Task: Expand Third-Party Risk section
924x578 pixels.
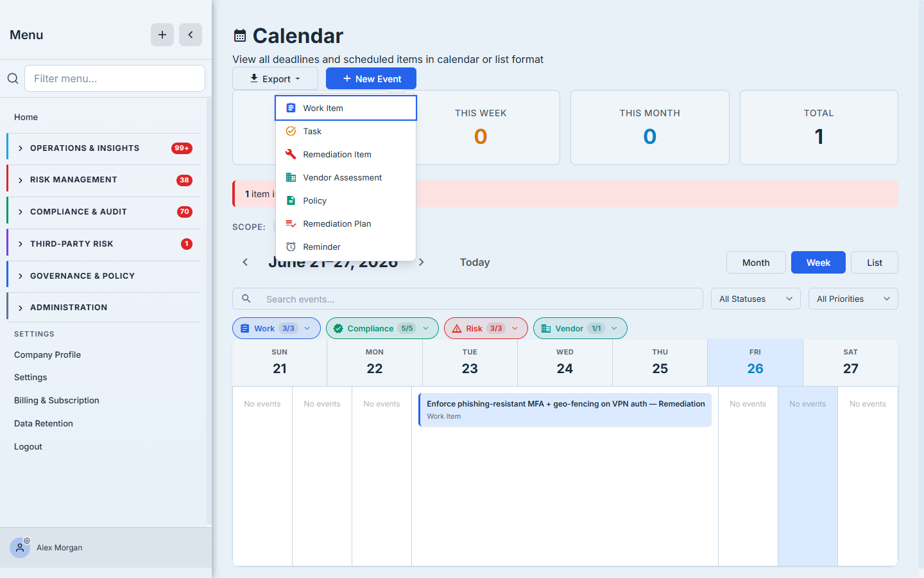Action: point(103,244)
